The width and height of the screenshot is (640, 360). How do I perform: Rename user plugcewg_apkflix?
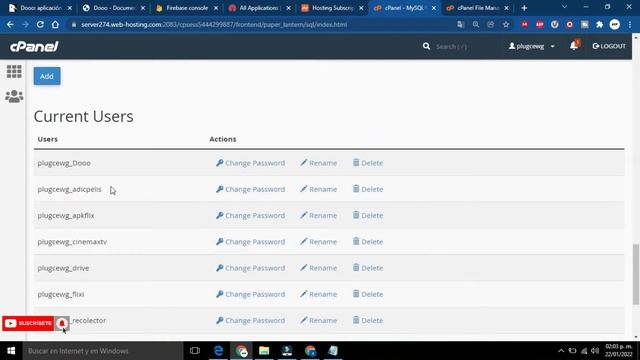coord(318,215)
